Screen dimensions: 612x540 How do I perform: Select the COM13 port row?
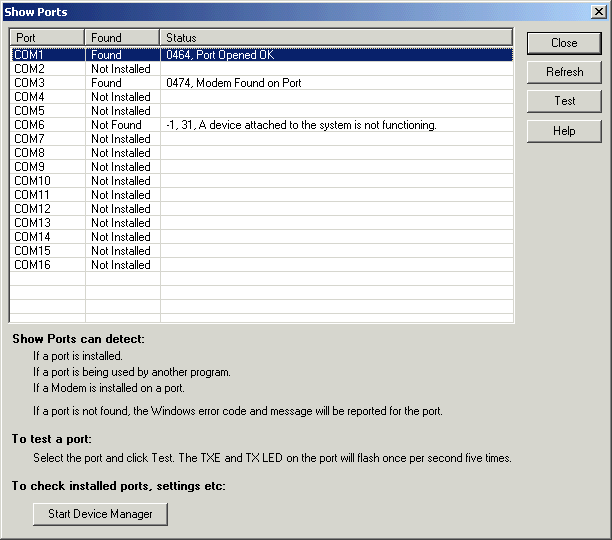click(262, 223)
